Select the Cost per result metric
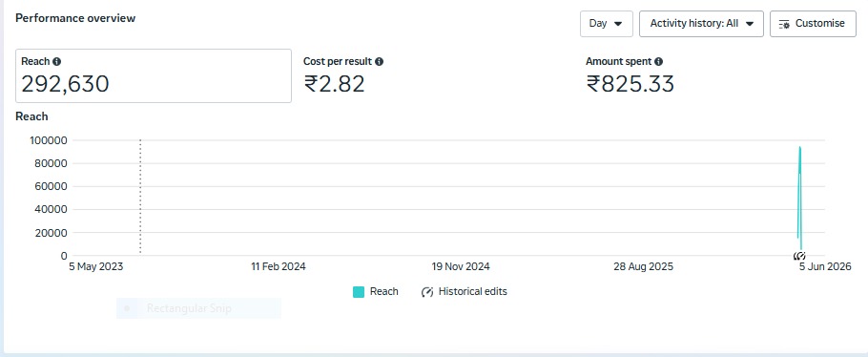The width and height of the screenshot is (868, 357). pos(343,76)
